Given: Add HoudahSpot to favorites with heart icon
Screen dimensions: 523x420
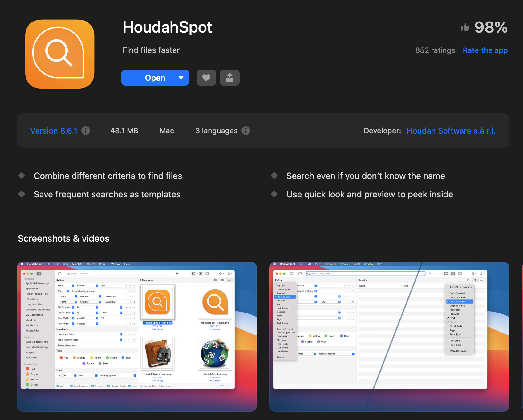Looking at the screenshot, I should point(206,78).
